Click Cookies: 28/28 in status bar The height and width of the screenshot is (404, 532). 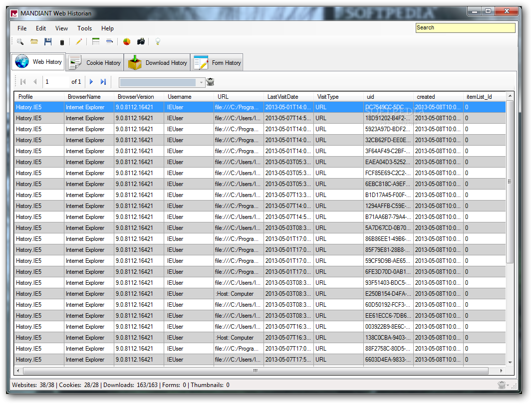tap(79, 385)
